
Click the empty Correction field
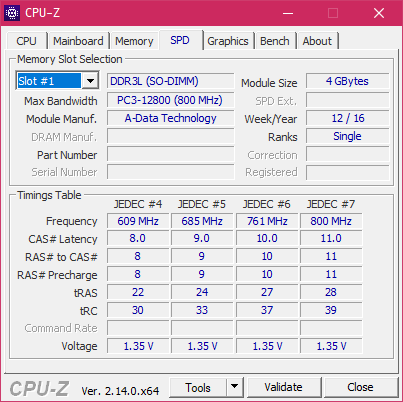coord(347,154)
